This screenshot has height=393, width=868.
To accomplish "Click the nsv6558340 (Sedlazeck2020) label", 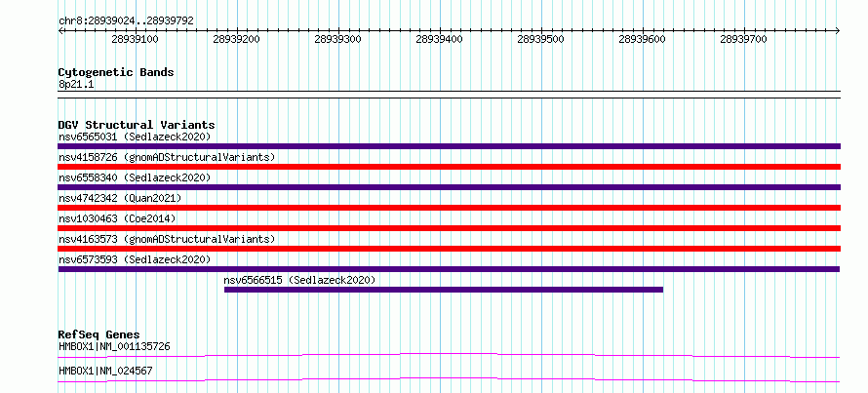I will [x=135, y=177].
